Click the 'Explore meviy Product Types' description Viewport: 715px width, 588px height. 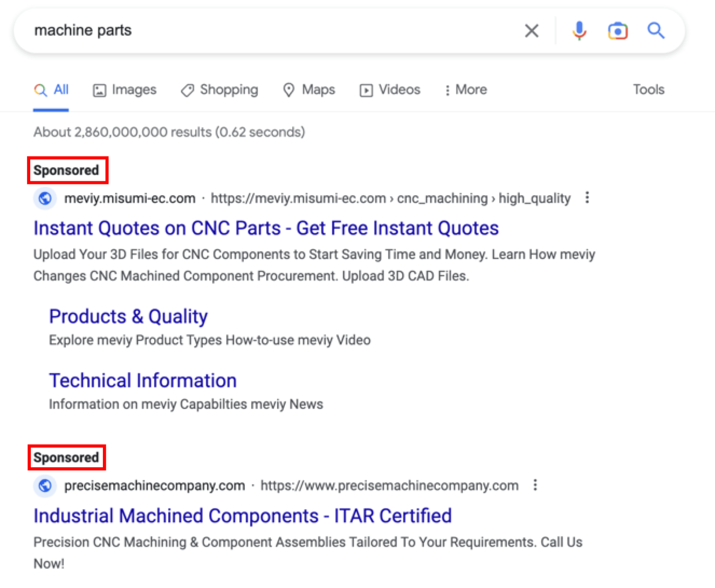click(210, 340)
